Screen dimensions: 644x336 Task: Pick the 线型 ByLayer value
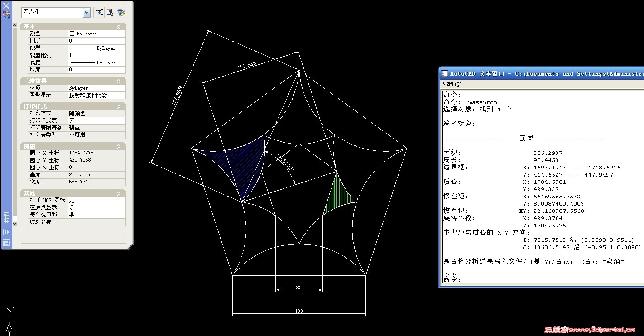point(97,48)
